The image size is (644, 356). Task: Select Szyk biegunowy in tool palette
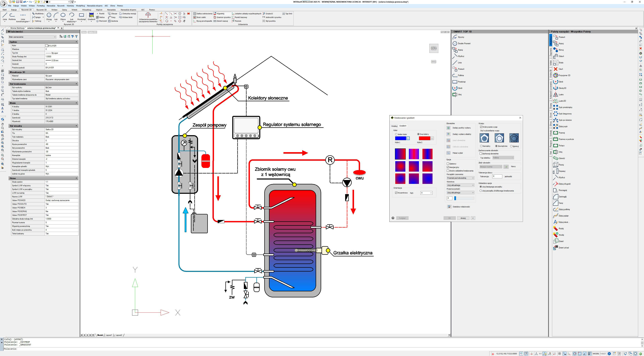[562, 114]
